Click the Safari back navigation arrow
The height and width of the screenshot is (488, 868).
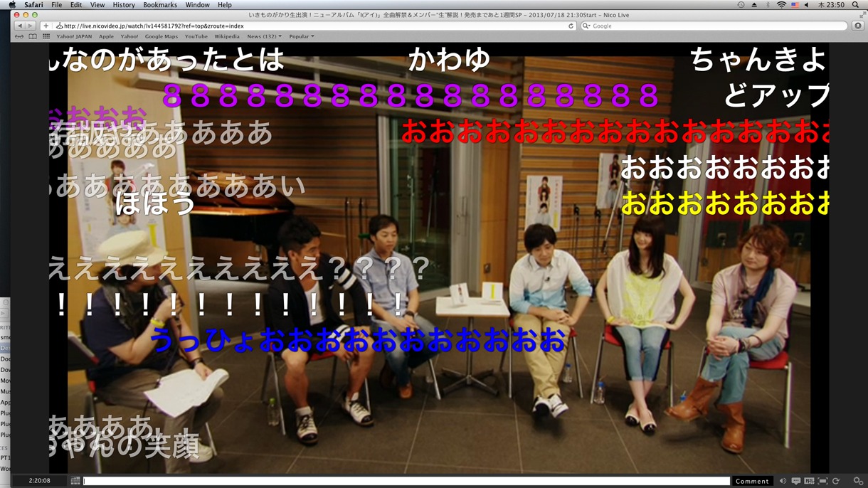coord(19,26)
